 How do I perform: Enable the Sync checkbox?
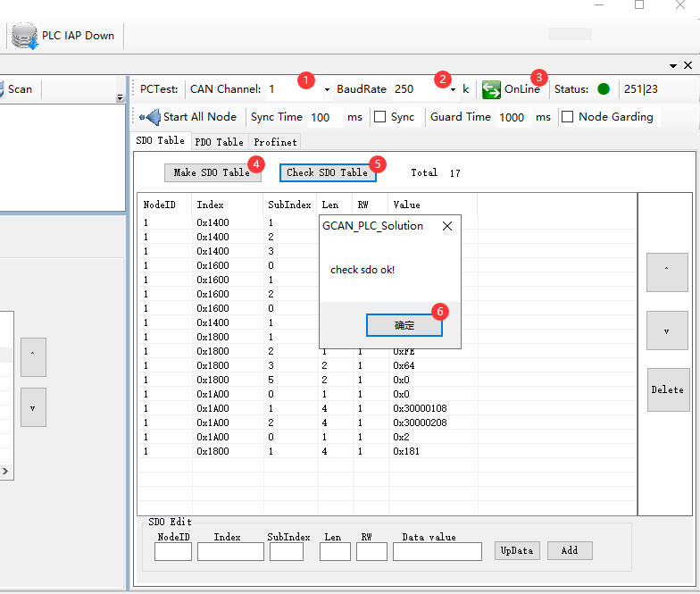pos(379,117)
